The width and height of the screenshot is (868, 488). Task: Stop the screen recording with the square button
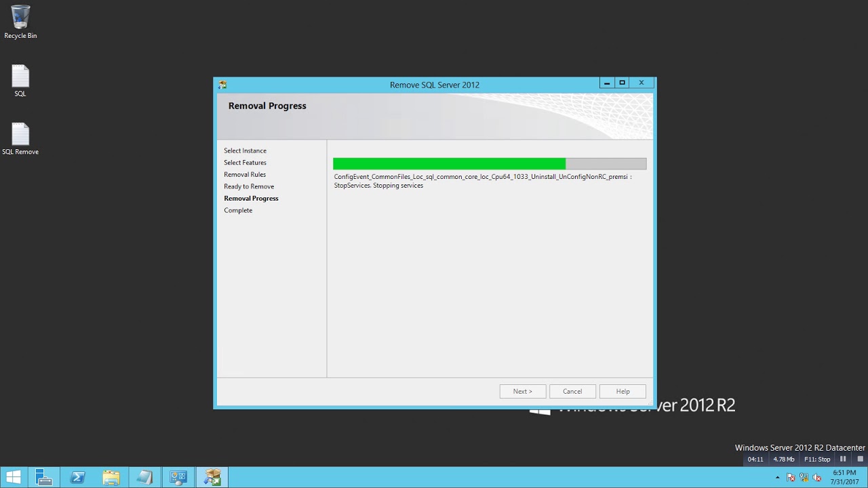point(860,459)
